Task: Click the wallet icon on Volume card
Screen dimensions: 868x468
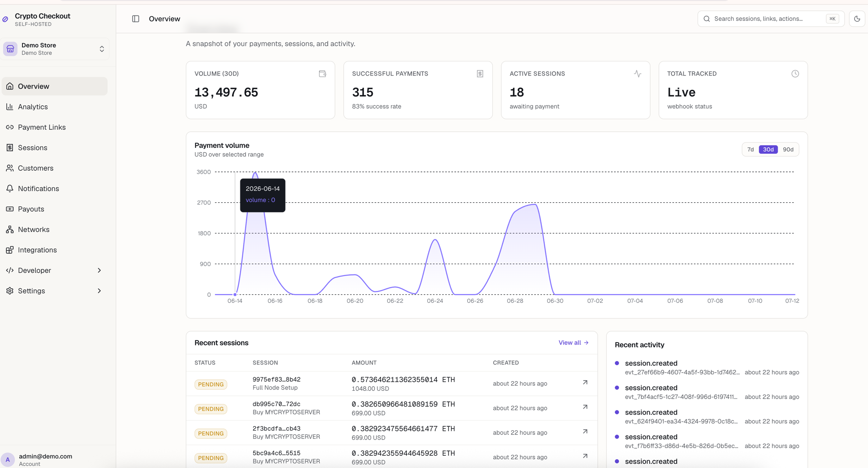Action: pyautogui.click(x=322, y=74)
